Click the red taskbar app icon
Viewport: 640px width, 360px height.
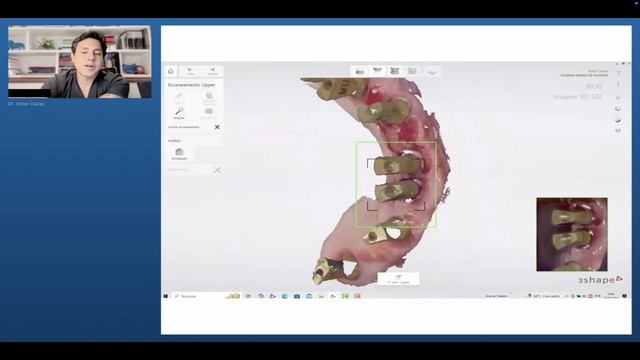[358, 296]
